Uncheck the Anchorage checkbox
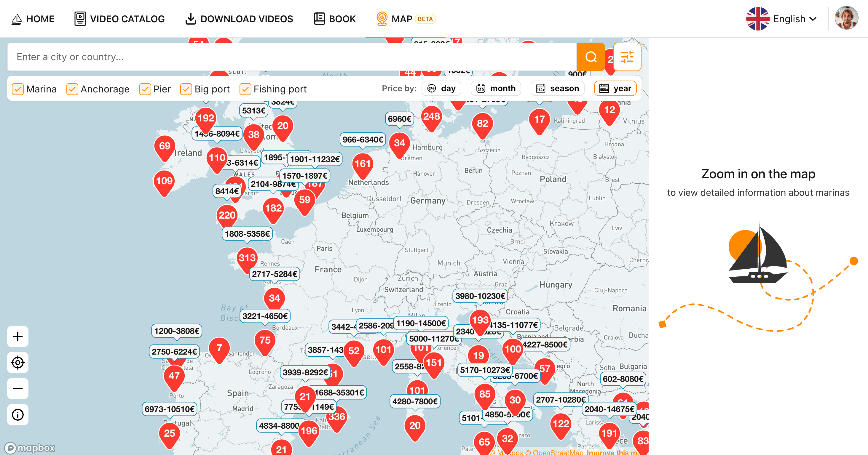This screenshot has height=455, width=868. [x=72, y=89]
